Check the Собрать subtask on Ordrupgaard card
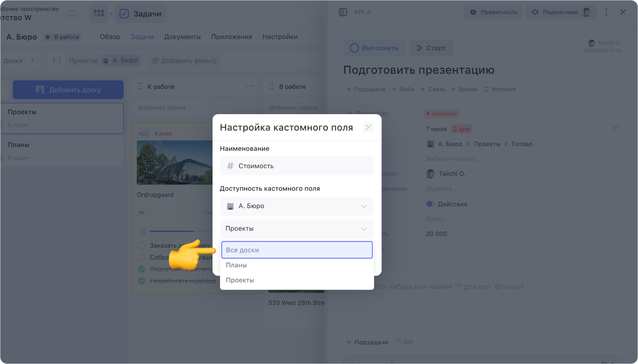This screenshot has width=638, height=364. tap(142, 257)
